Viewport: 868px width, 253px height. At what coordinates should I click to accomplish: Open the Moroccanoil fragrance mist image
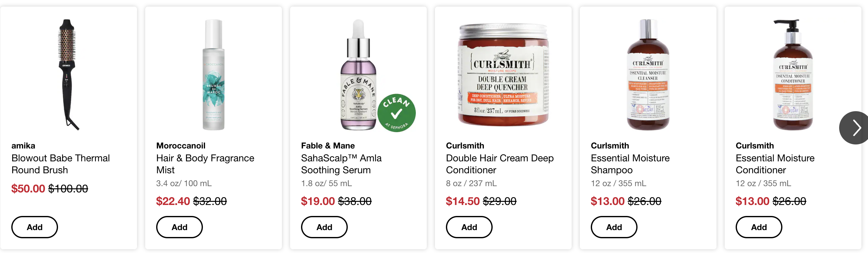coord(213,75)
